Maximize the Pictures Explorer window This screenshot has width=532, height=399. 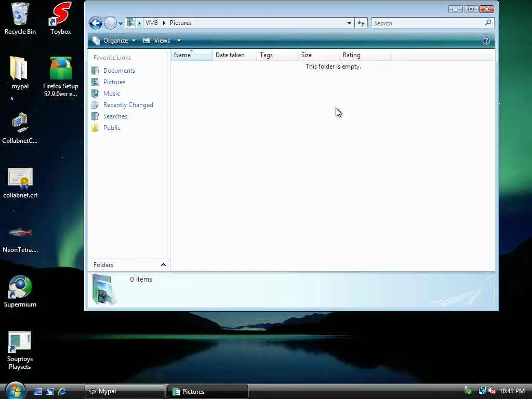(471, 9)
